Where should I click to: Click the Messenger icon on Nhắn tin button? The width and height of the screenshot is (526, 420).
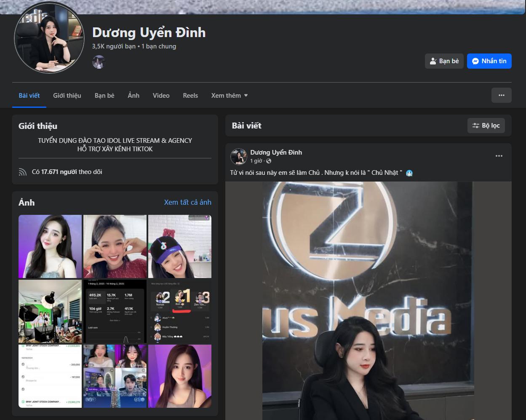click(475, 61)
